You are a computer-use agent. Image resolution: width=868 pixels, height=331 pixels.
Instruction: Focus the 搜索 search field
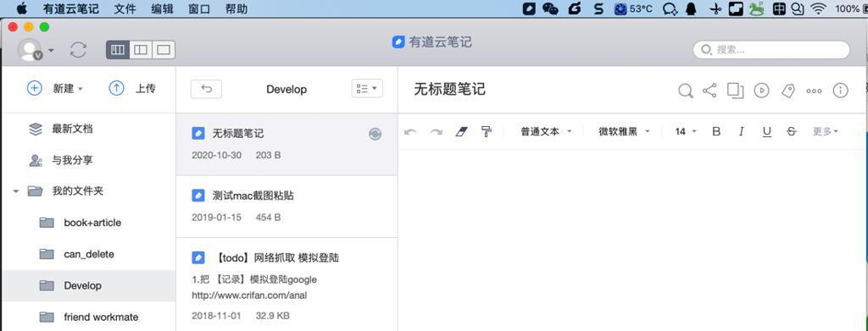pyautogui.click(x=771, y=50)
